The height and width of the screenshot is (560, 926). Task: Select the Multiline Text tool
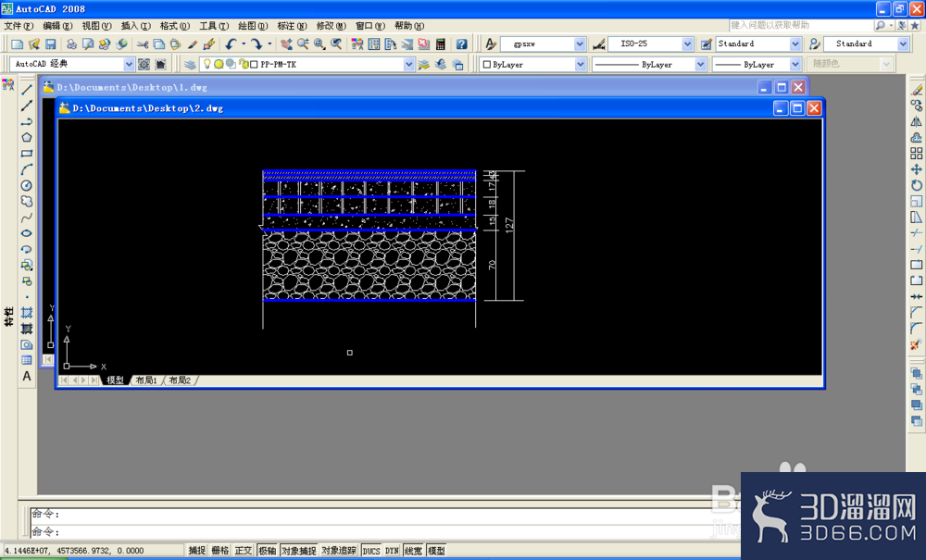[x=27, y=377]
